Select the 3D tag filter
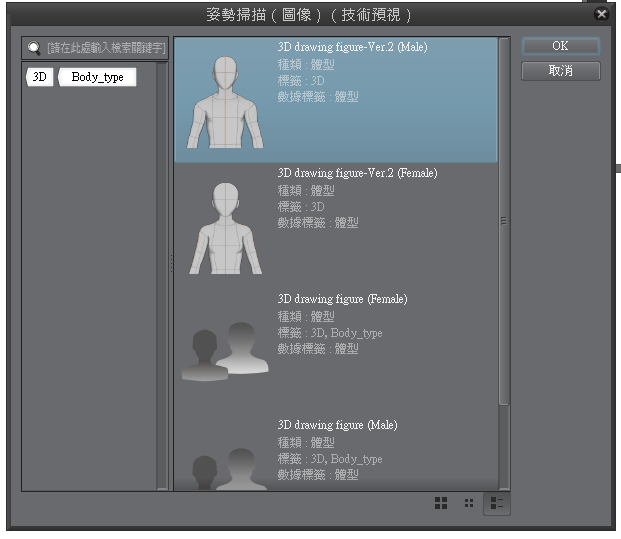 pos(40,76)
